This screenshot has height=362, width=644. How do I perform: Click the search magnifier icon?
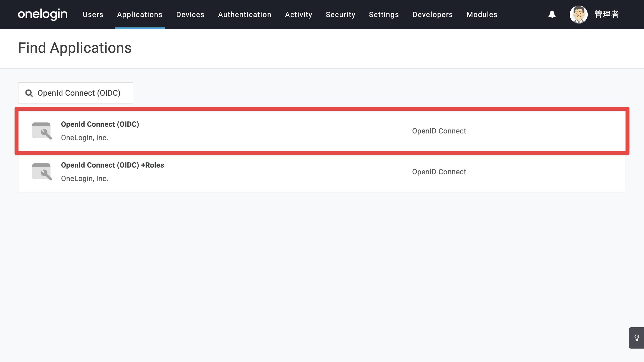click(x=29, y=93)
